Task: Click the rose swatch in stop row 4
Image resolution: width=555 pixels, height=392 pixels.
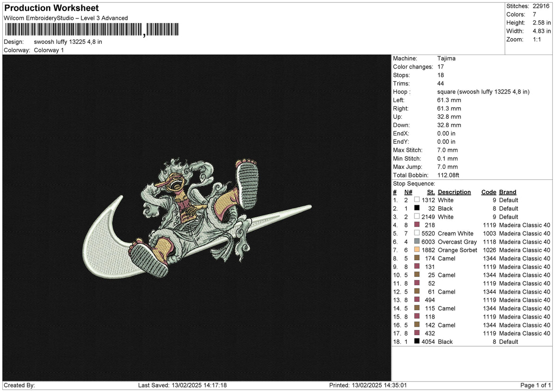Action: (x=417, y=225)
